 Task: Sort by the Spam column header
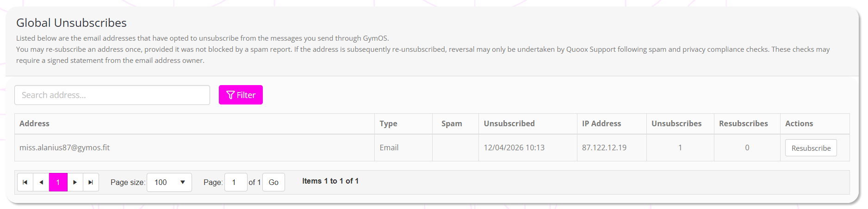coord(452,123)
